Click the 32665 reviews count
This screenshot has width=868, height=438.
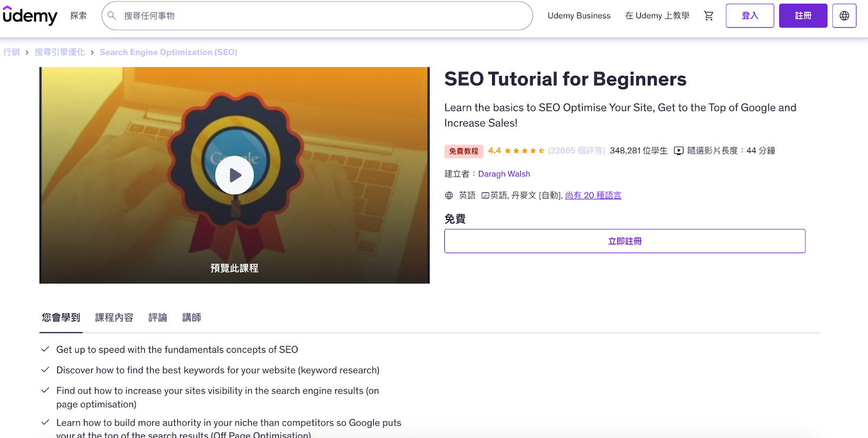[x=576, y=151]
